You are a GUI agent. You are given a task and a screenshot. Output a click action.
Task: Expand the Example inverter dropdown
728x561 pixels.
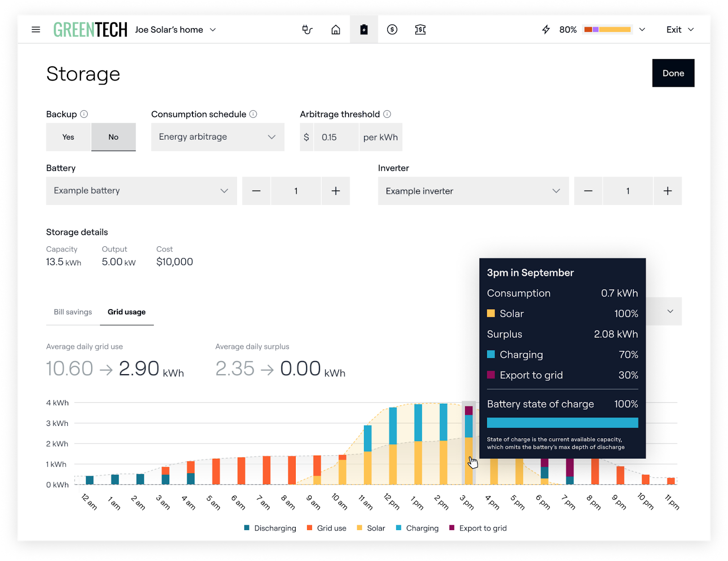point(473,191)
